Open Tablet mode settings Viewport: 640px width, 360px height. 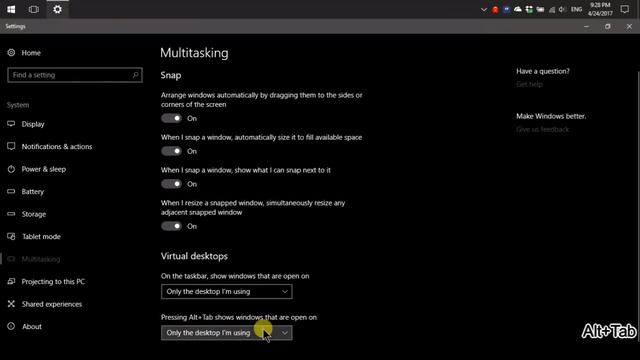coord(41,237)
